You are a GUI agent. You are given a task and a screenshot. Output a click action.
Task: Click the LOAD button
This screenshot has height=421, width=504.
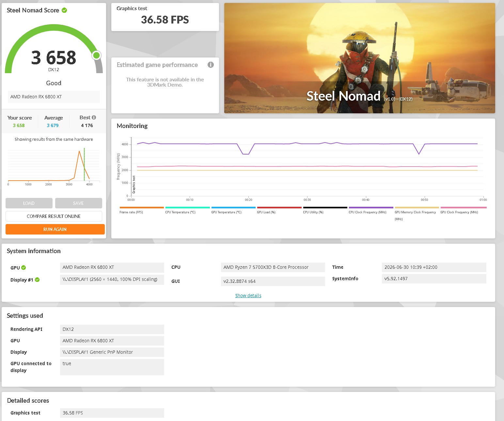(29, 203)
